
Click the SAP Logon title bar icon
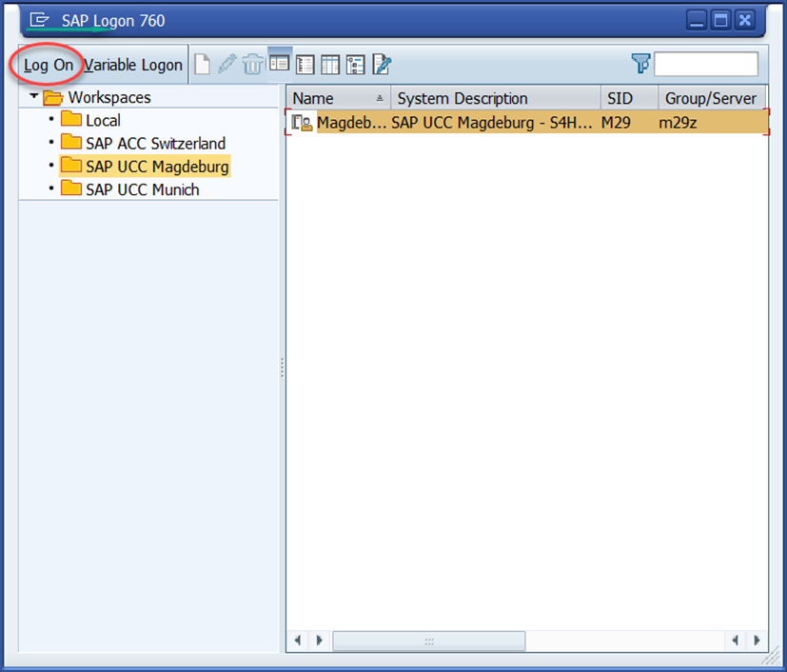[39, 20]
